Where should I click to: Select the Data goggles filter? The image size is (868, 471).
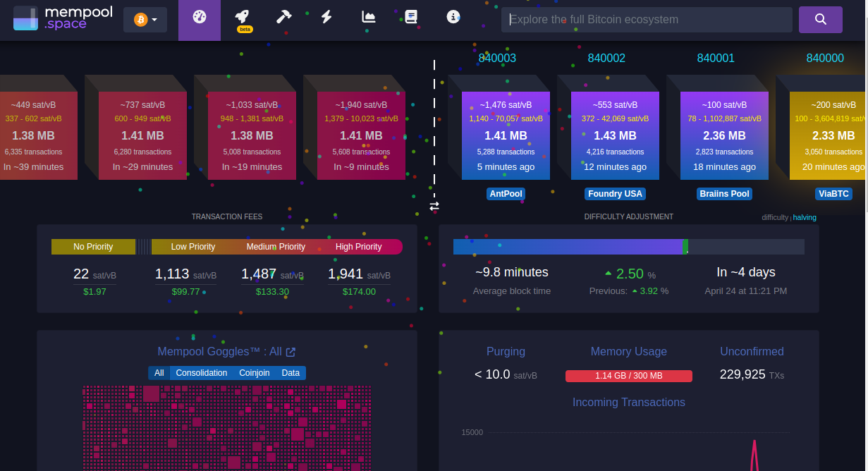pyautogui.click(x=291, y=373)
